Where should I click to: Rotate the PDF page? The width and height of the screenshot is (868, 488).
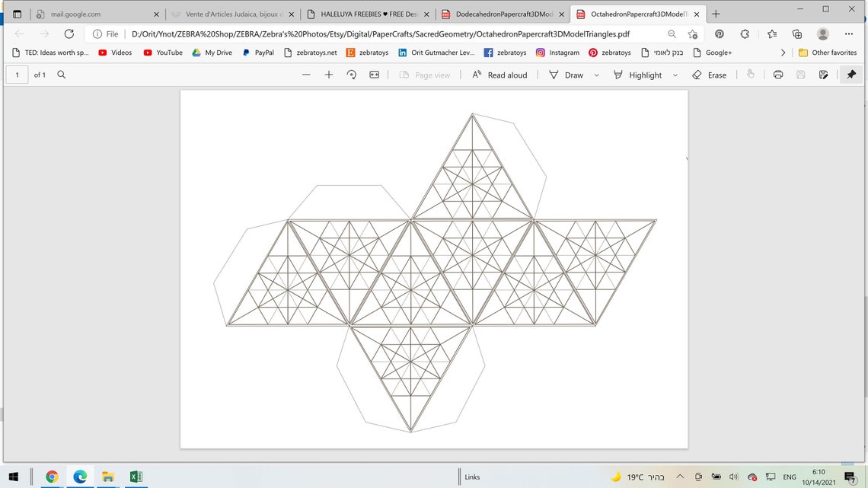click(x=351, y=75)
